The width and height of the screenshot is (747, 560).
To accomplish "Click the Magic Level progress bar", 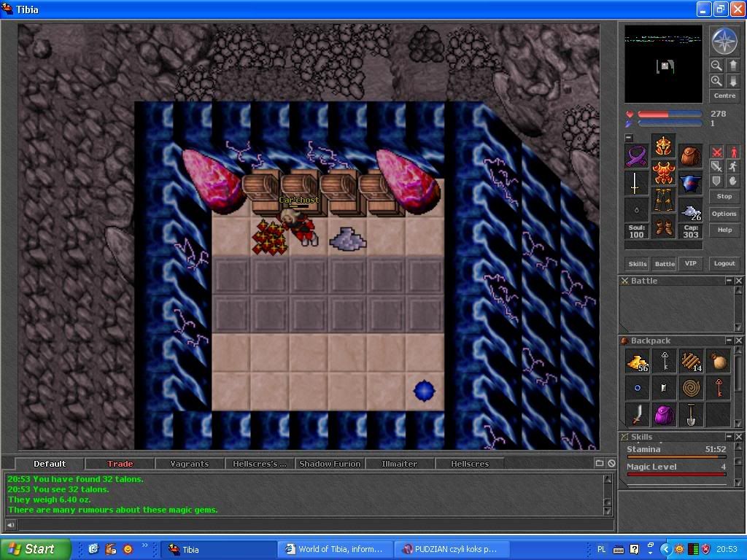I will coord(676,474).
